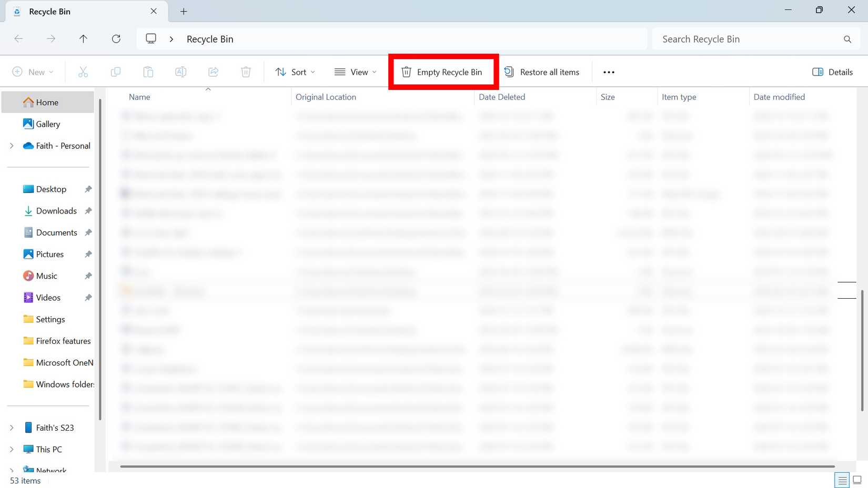Open the New dropdown menu
The width and height of the screenshot is (868, 488).
[x=33, y=72]
